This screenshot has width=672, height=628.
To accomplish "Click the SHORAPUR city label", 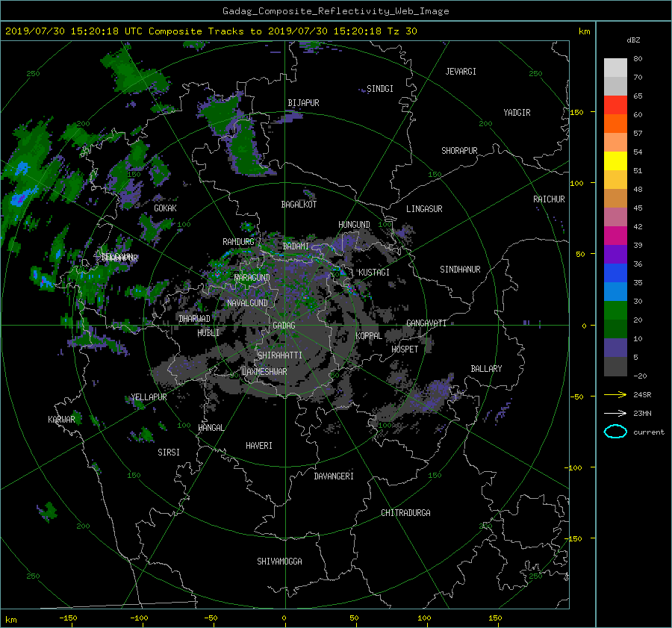I will [459, 151].
